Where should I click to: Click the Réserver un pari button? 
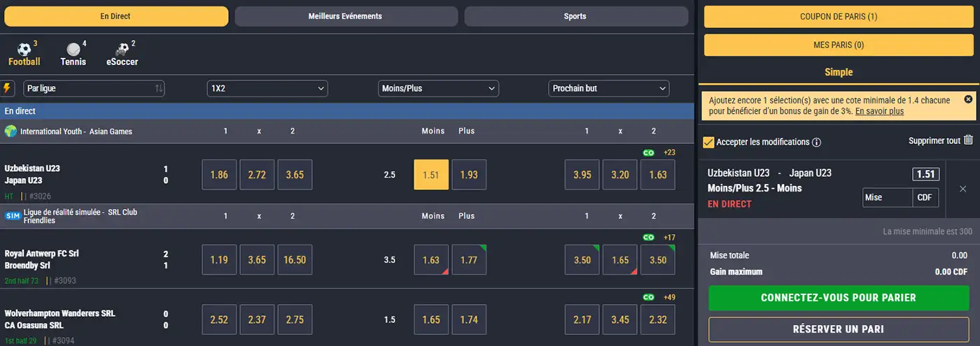click(x=839, y=329)
